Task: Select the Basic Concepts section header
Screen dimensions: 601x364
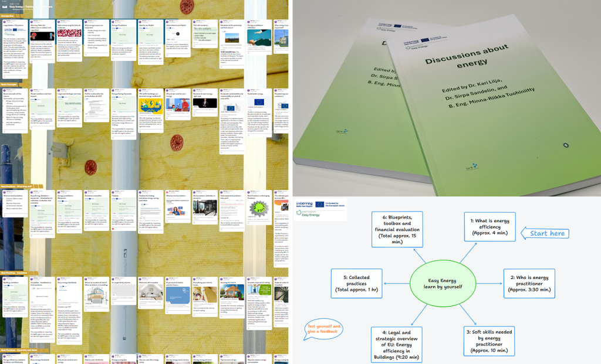Action: pos(9,84)
